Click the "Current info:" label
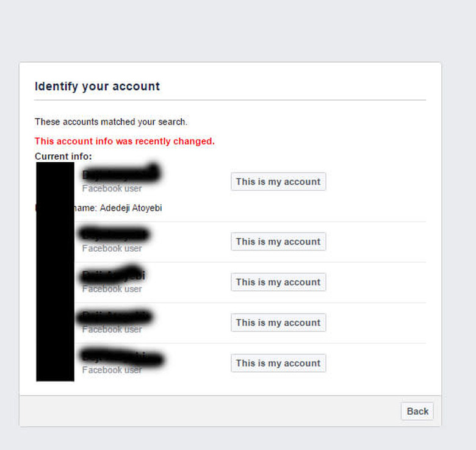 [x=63, y=157]
